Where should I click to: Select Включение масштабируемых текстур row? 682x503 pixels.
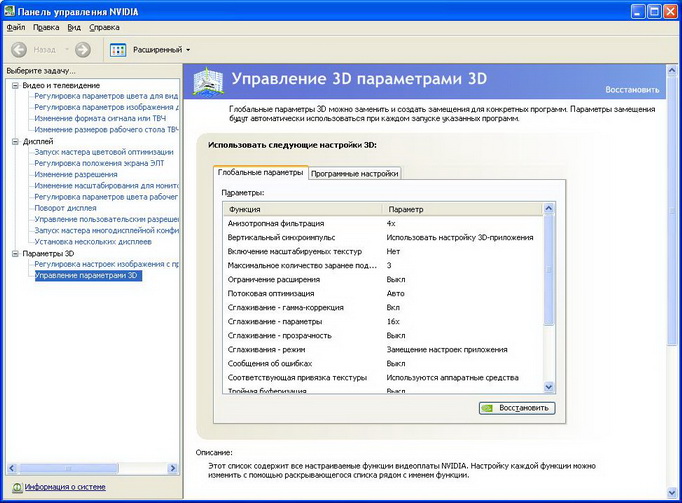click(x=383, y=252)
